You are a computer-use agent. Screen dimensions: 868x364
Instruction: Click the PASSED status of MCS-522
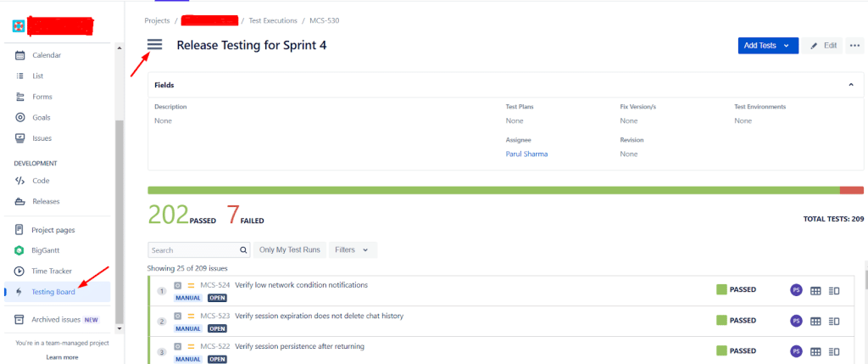pyautogui.click(x=736, y=350)
